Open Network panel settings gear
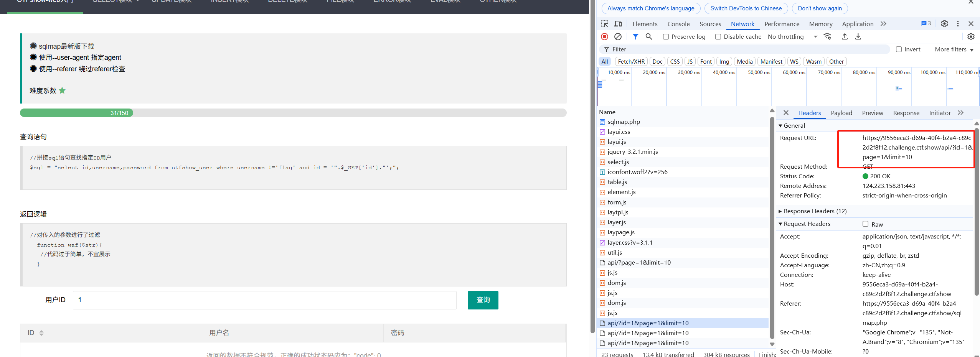 click(971, 36)
